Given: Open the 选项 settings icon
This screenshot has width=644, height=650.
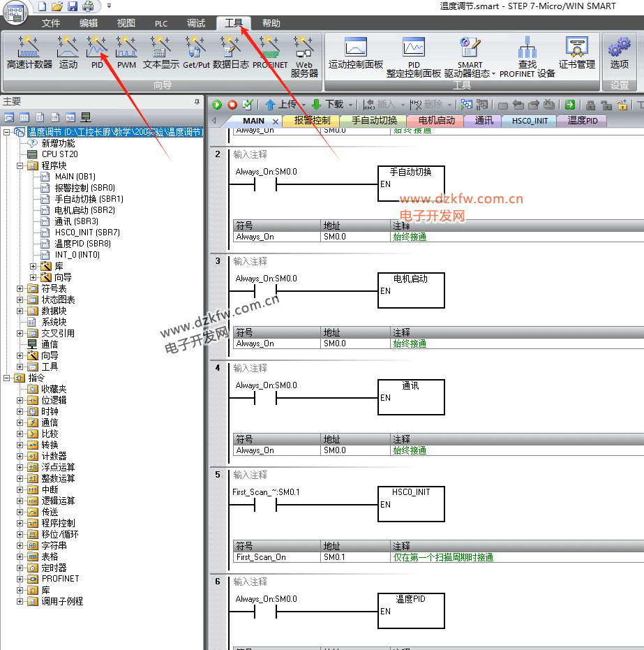Looking at the screenshot, I should click(619, 53).
